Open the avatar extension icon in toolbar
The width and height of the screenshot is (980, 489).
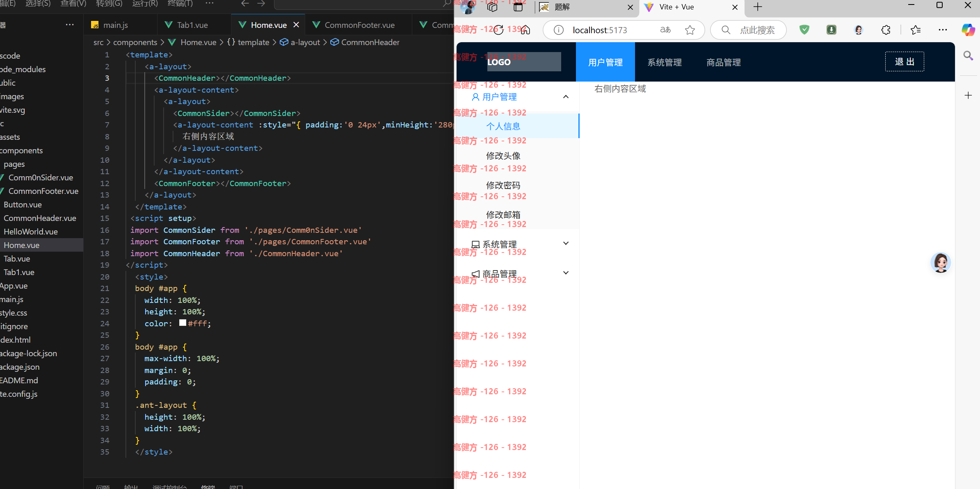(859, 30)
